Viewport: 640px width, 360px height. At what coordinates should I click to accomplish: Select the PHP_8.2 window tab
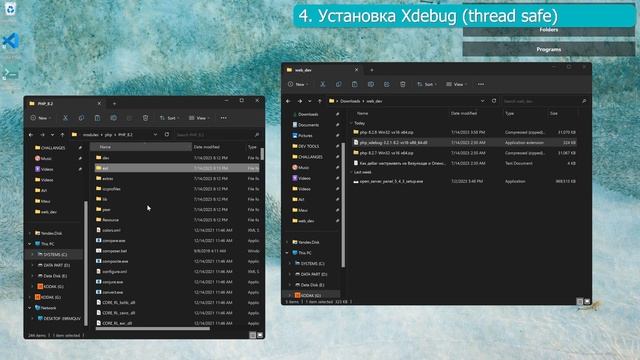(64, 104)
